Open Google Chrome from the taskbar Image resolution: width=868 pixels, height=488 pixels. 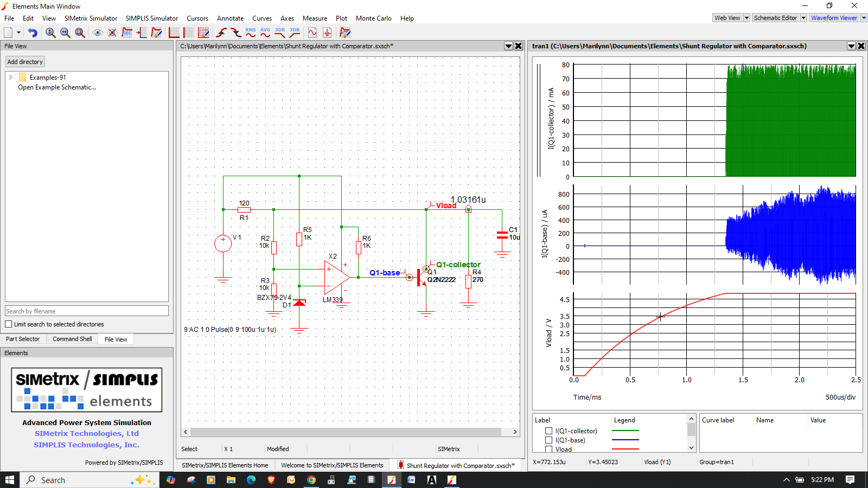pyautogui.click(x=311, y=480)
